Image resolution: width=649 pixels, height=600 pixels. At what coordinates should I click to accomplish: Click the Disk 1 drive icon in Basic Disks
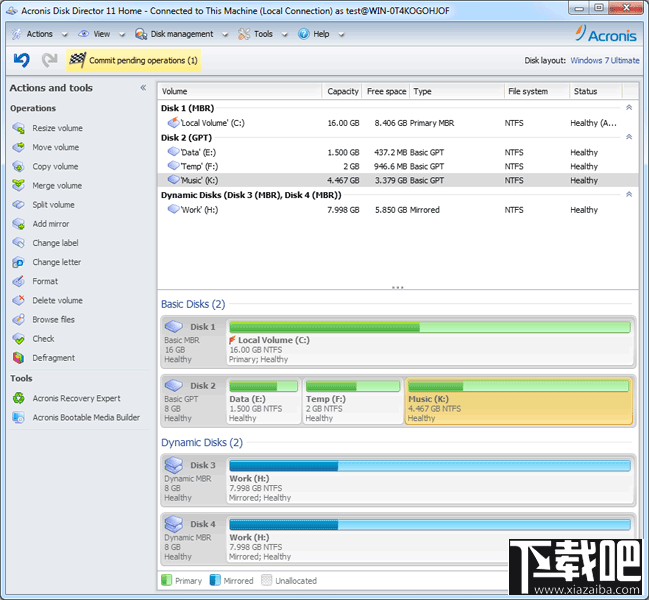pyautogui.click(x=174, y=326)
